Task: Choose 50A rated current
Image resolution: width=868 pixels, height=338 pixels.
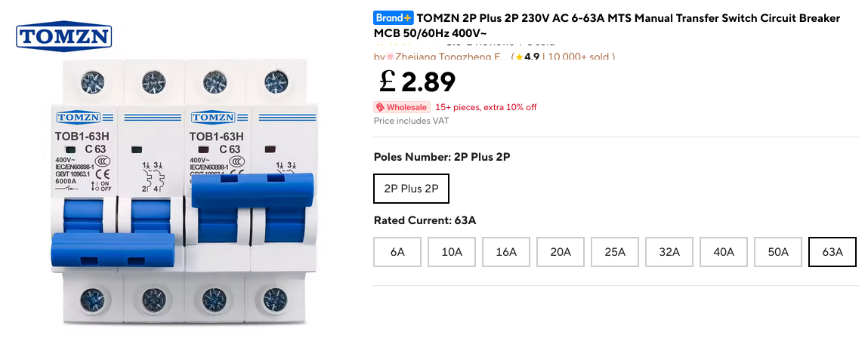Action: click(x=778, y=252)
